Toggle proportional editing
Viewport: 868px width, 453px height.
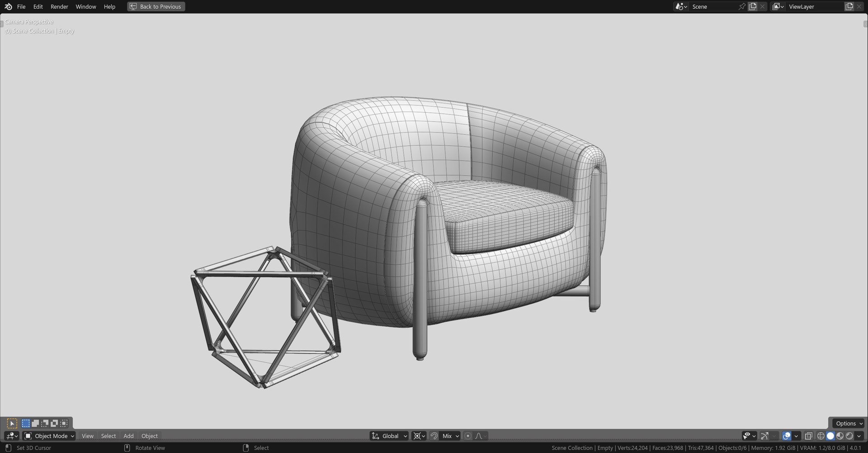468,436
